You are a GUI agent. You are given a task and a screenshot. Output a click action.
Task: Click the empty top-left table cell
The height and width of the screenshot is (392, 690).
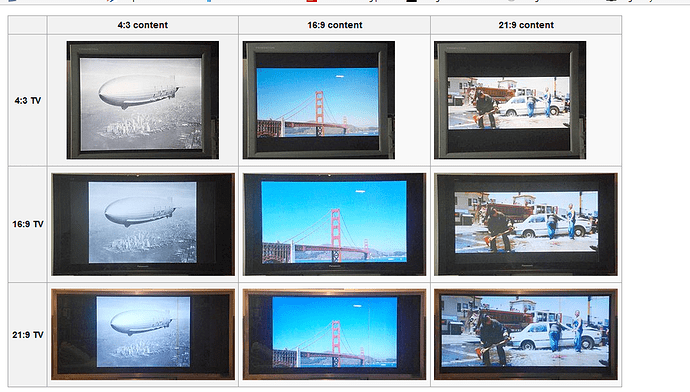tap(27, 25)
